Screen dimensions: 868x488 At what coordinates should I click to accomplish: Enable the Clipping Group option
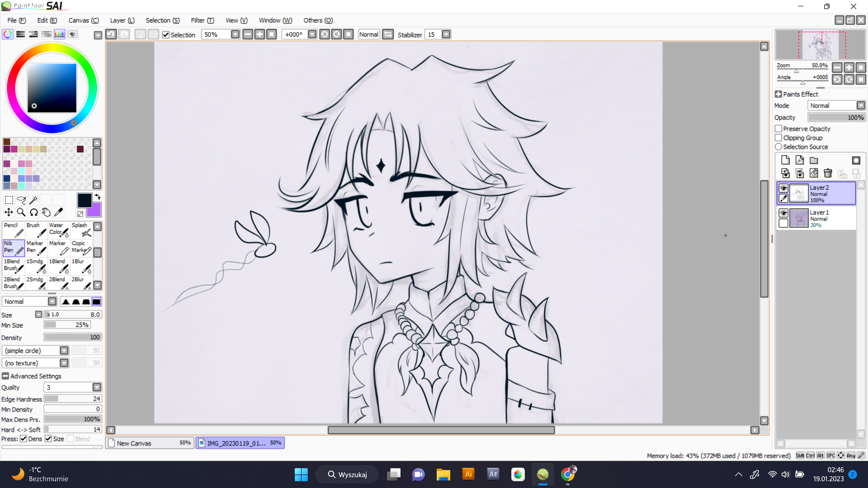[x=778, y=138]
